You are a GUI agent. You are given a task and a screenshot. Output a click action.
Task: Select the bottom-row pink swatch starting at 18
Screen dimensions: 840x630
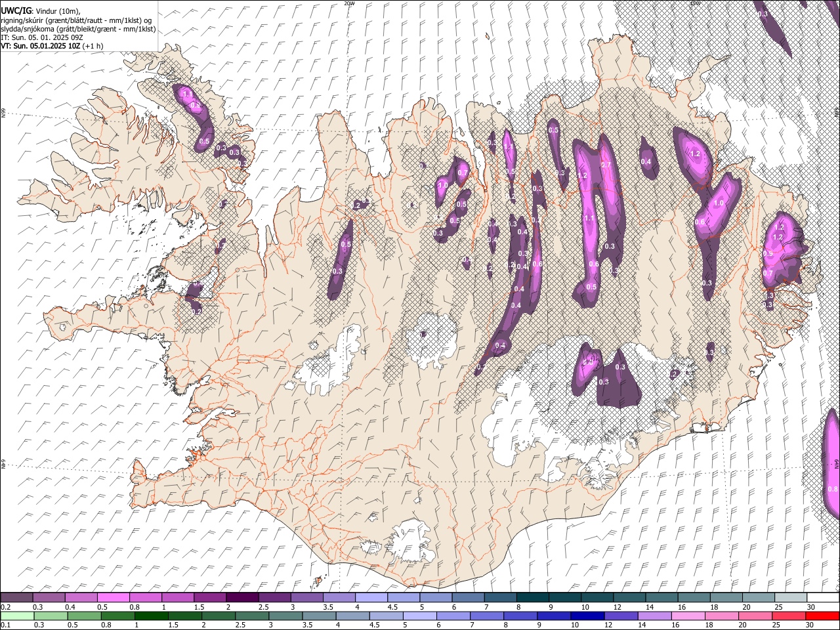coord(721,616)
